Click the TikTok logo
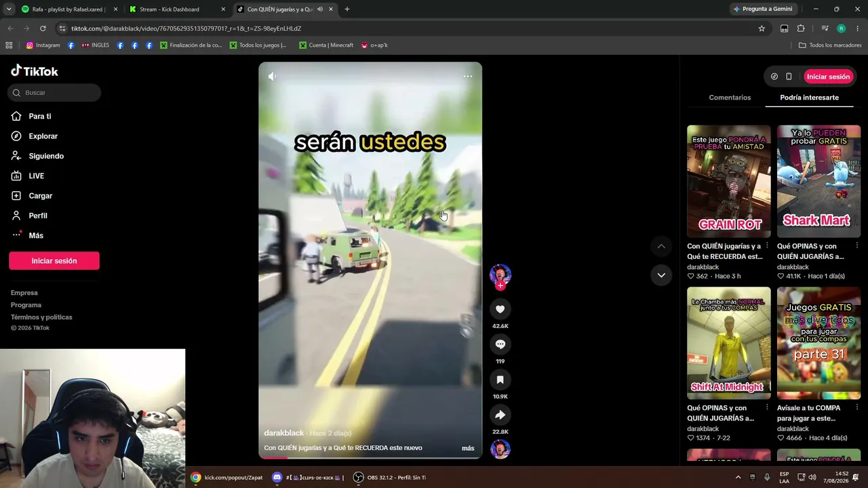The width and height of the screenshot is (868, 488). click(35, 71)
